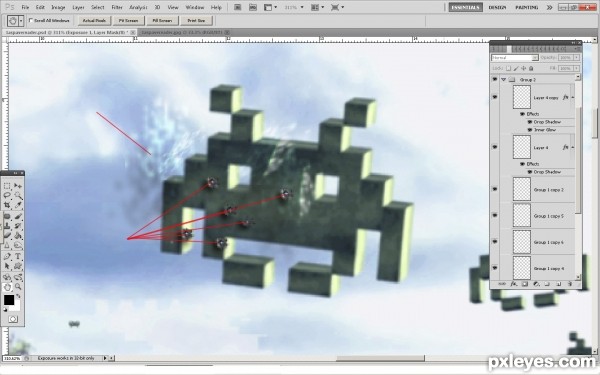
Task: Hide the Group 1 copy 5 layer
Action: 495,215
